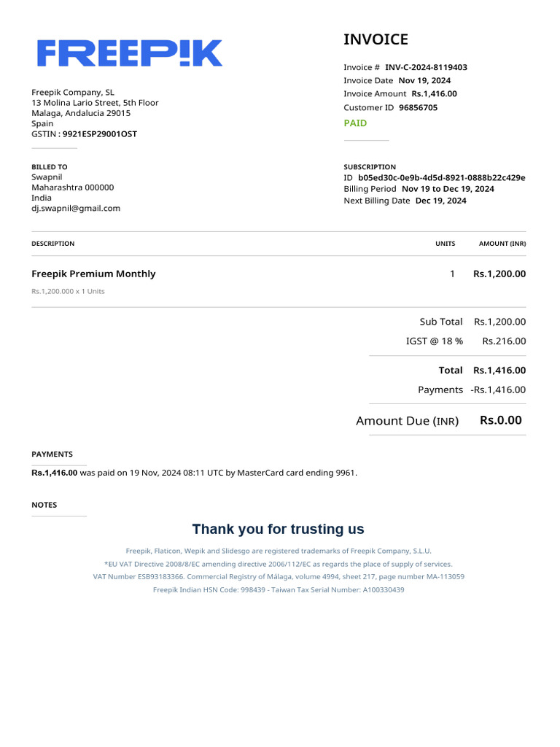Select the INVOICE heading
Image resolution: width=560 pixels, height=747 pixels.
tap(376, 39)
